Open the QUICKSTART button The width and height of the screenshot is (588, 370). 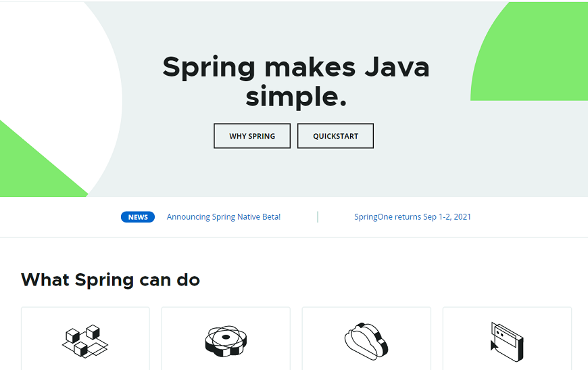(x=335, y=136)
